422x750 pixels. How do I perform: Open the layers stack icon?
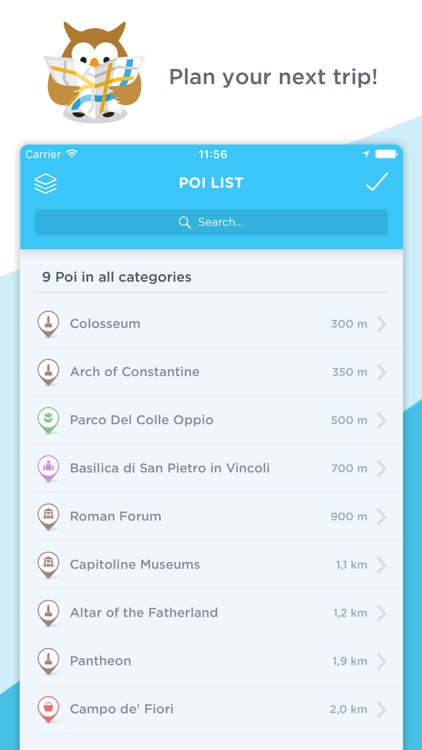pos(45,183)
